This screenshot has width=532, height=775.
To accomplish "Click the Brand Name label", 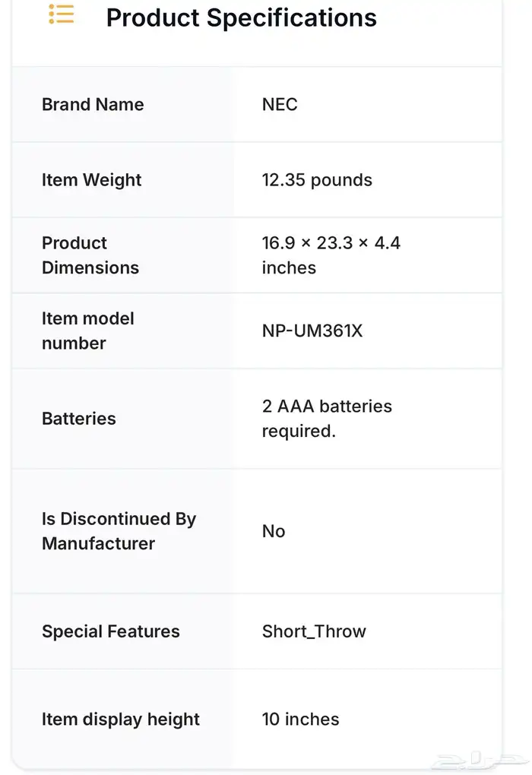I will click(93, 104).
